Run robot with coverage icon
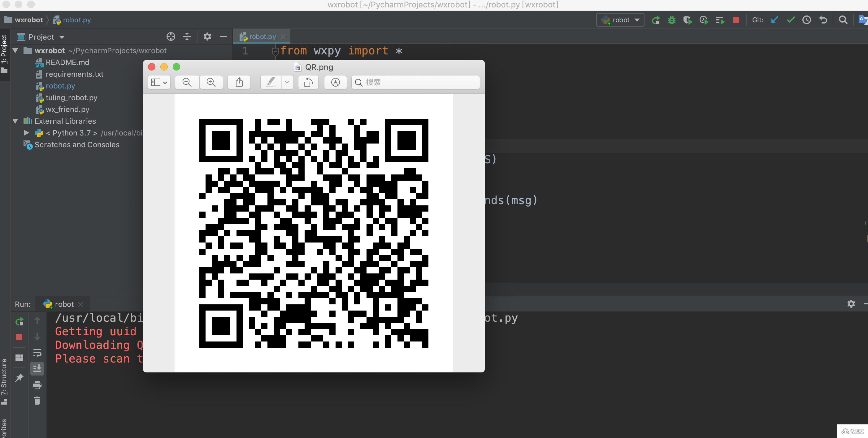Viewport: 868px width, 438px height. (x=688, y=20)
